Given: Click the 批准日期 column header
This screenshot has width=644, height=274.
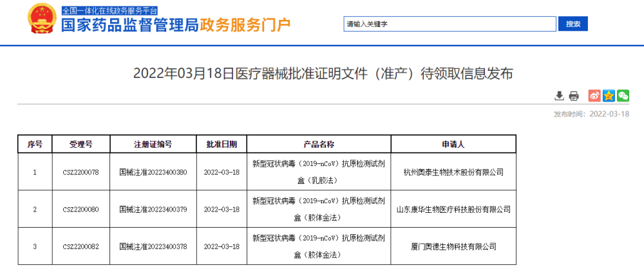Looking at the screenshot, I should tap(221, 144).
